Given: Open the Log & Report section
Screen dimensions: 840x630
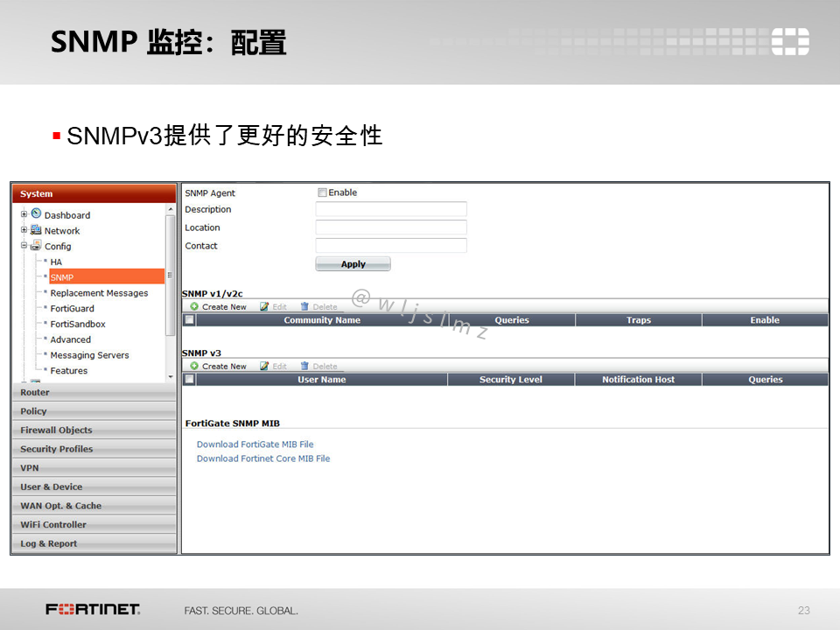Looking at the screenshot, I should (x=94, y=543).
